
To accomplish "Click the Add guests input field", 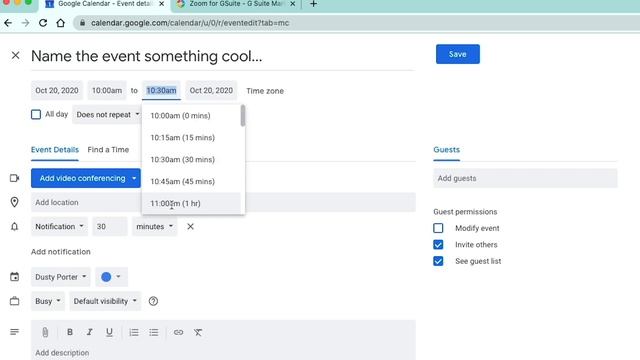I will 525,178.
